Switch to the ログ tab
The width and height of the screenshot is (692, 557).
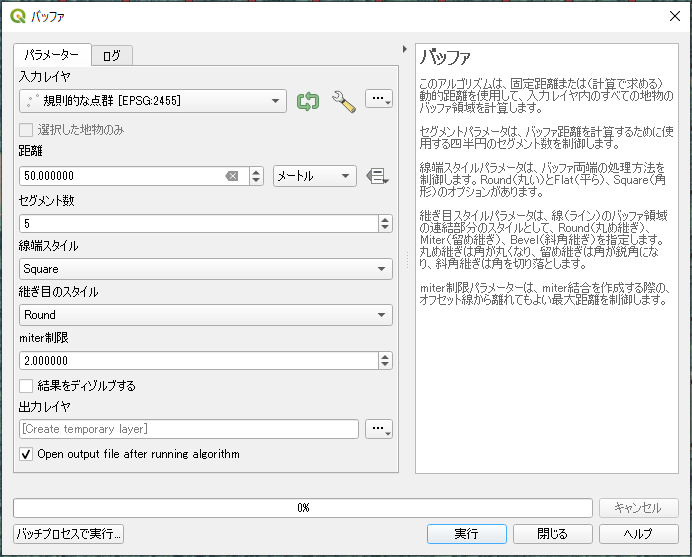pos(112,56)
